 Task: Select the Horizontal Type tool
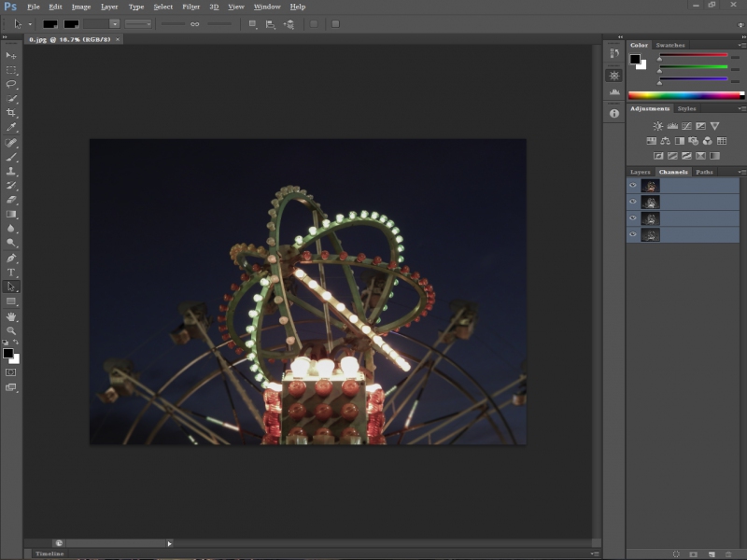[11, 273]
